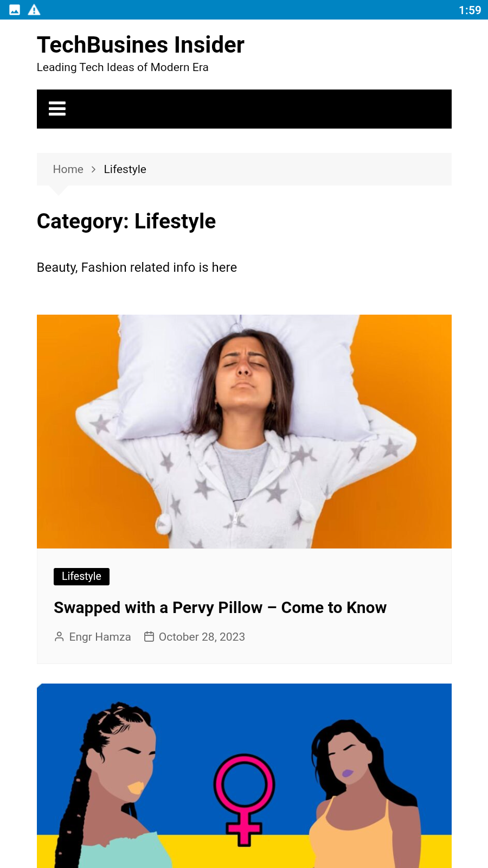
Task: Open the hamburger navigation menu
Action: click(x=57, y=109)
